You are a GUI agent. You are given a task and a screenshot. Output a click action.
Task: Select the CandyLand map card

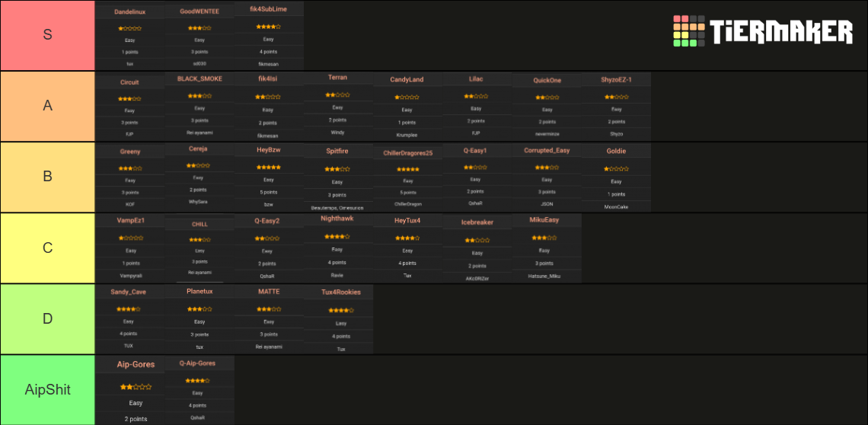(x=408, y=107)
